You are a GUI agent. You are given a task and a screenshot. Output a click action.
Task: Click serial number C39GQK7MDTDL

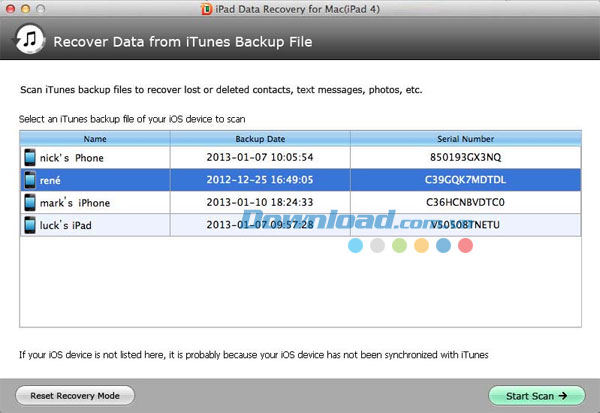465,180
